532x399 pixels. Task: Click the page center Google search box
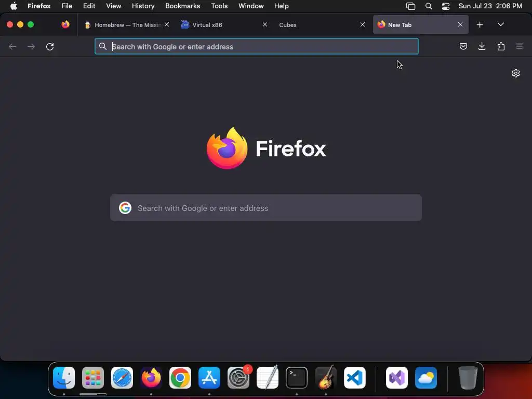tap(266, 208)
